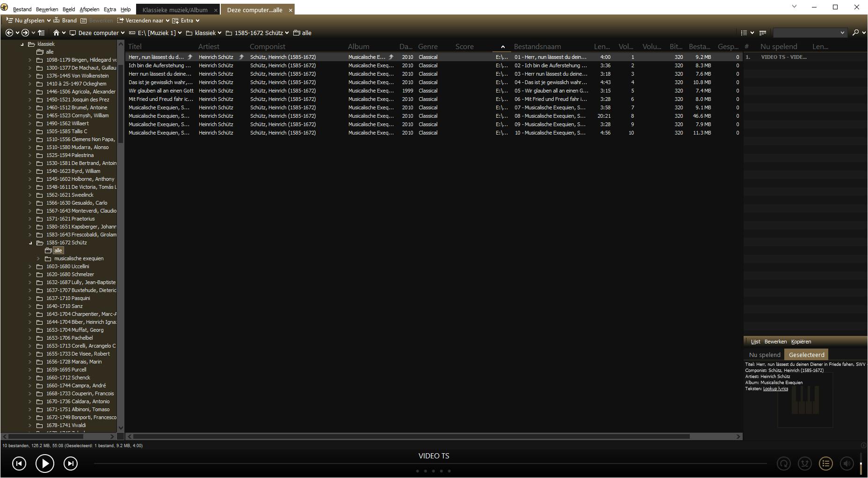The height and width of the screenshot is (478, 868).
Task: Click the monitor icon next to Deze computer
Action: [72, 33]
